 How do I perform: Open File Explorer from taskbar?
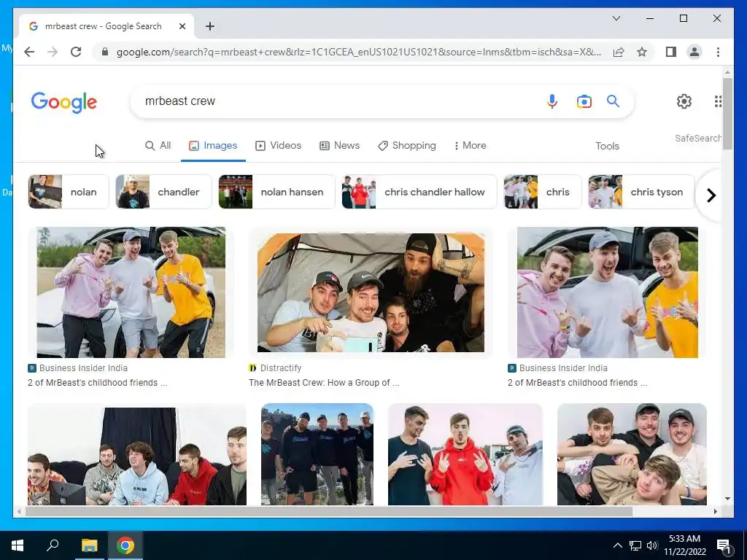pos(89,545)
